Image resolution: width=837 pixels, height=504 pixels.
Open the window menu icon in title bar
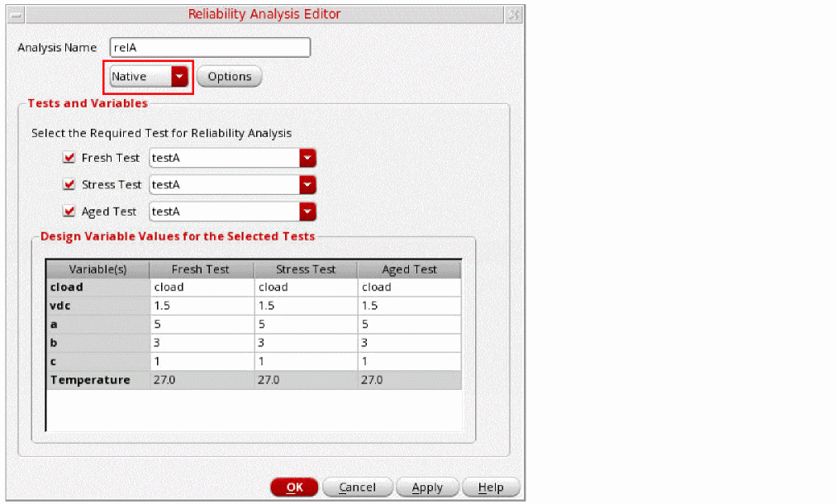click(16, 14)
